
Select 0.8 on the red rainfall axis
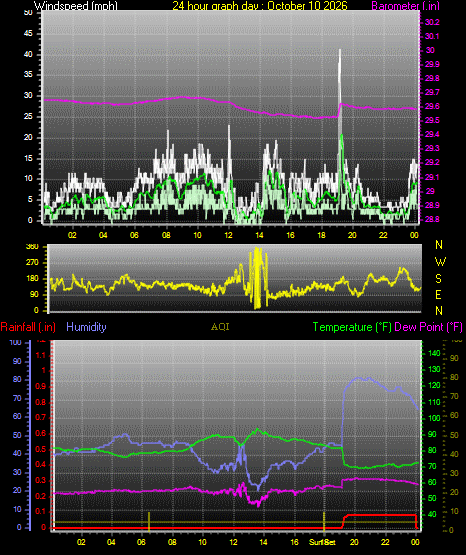(41, 402)
